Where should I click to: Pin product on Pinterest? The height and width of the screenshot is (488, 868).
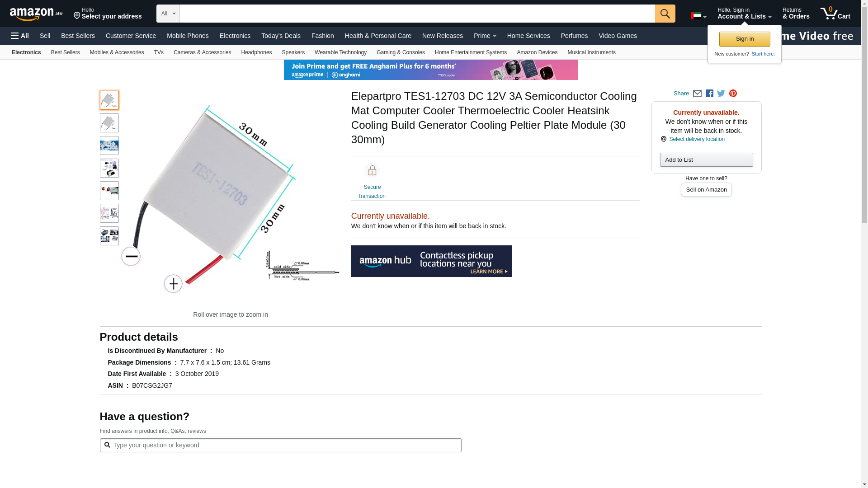tap(733, 94)
